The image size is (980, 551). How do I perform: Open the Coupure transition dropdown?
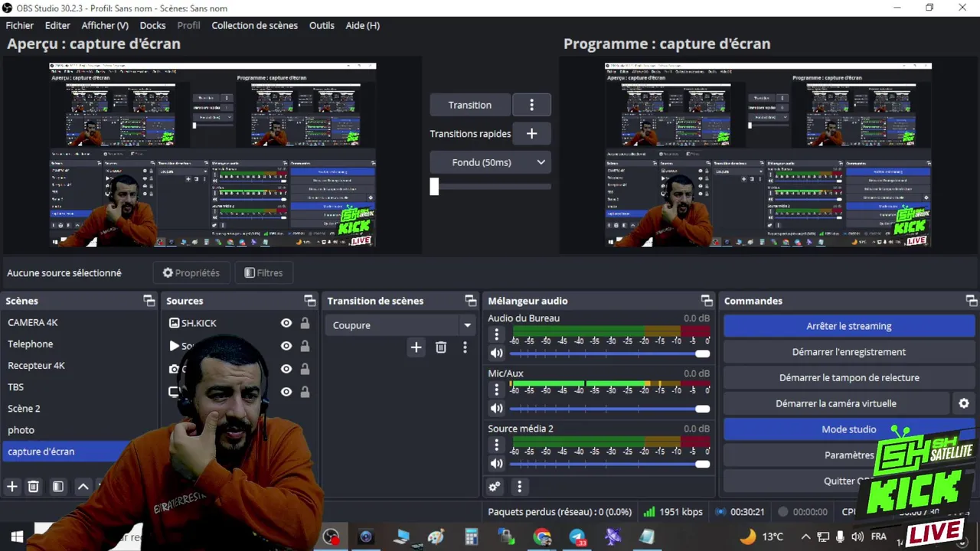400,325
